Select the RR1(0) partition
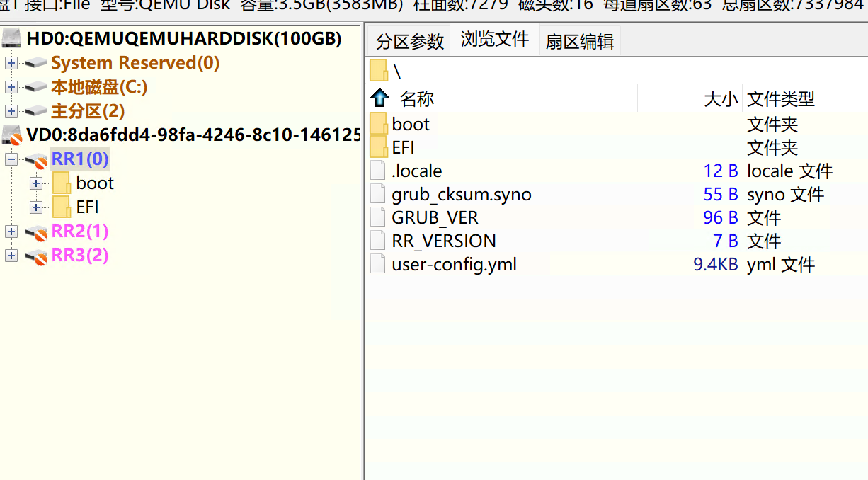 pyautogui.click(x=80, y=159)
